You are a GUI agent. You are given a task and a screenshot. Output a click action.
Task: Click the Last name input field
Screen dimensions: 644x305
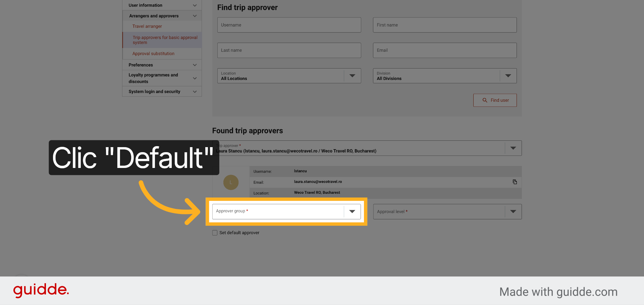coord(289,50)
